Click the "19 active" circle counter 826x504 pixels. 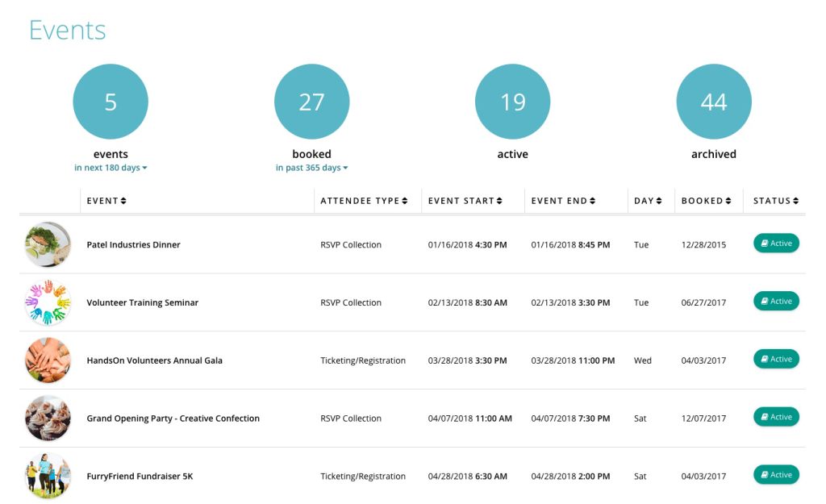coord(513,101)
